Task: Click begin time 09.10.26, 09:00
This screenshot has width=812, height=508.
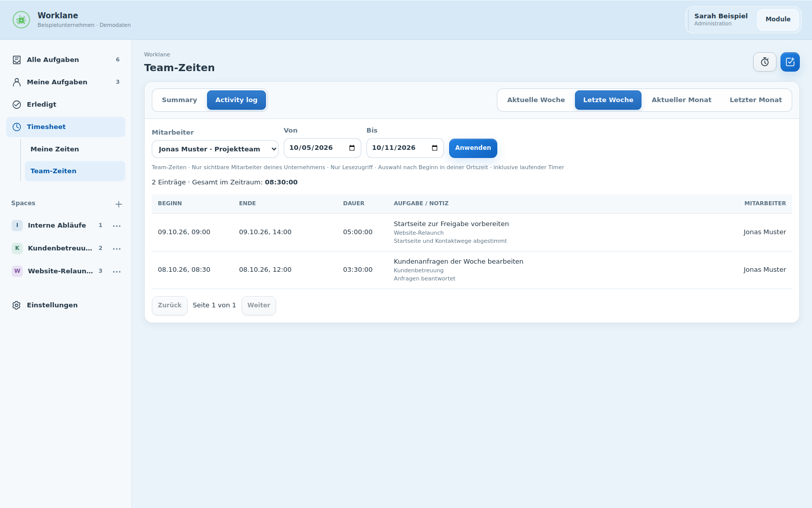Action: point(184,232)
